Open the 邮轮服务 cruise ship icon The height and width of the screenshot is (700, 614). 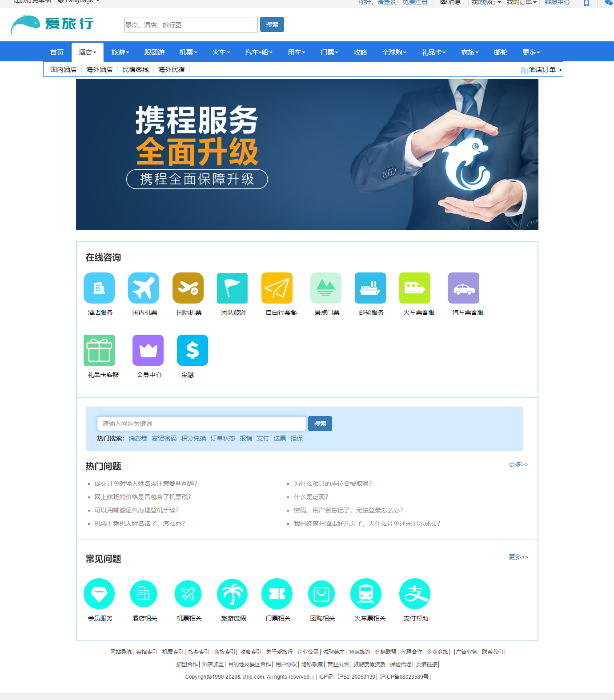(x=370, y=288)
